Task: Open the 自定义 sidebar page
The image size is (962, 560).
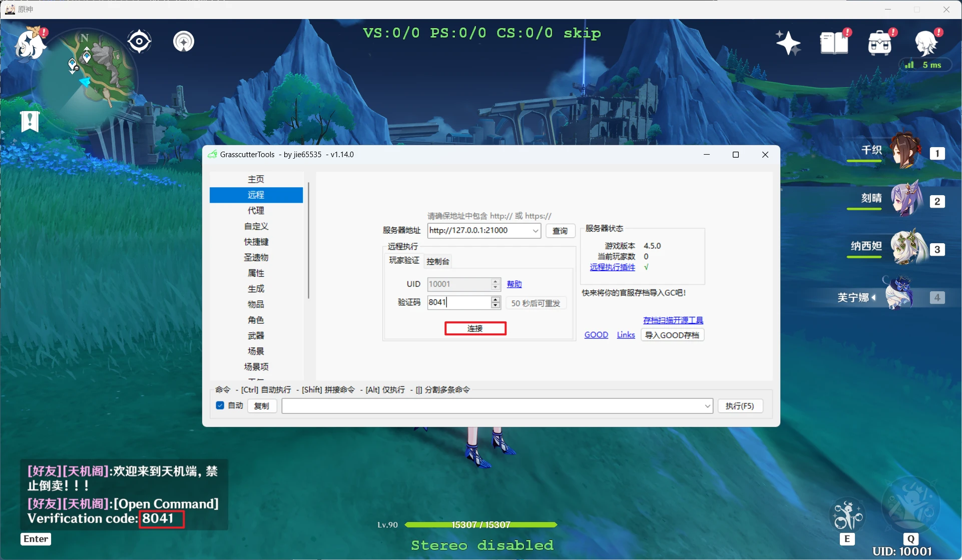Action: tap(256, 226)
